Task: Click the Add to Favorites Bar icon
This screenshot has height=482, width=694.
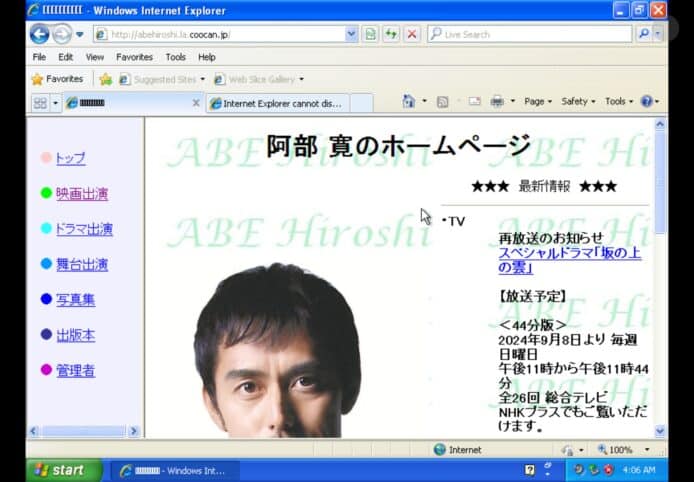Action: [105, 79]
